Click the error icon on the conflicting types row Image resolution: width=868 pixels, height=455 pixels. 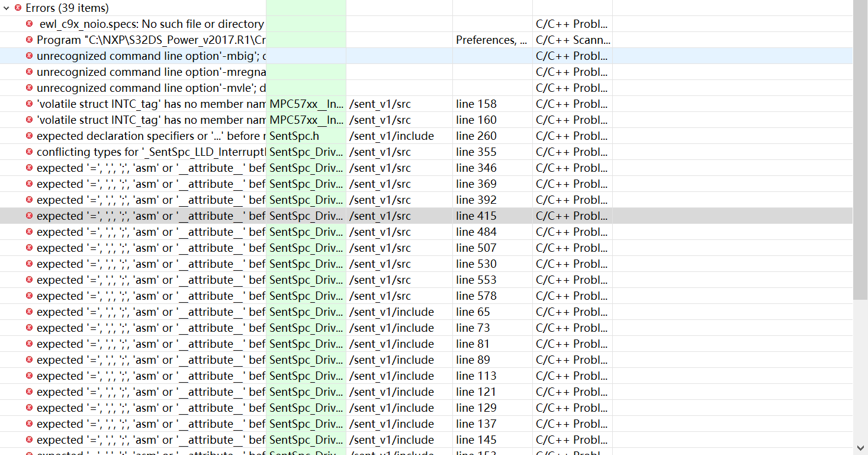pos(28,152)
